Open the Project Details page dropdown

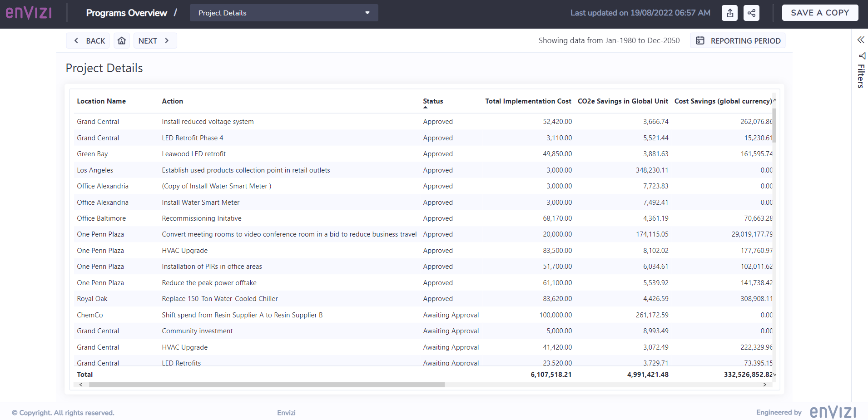pos(284,13)
